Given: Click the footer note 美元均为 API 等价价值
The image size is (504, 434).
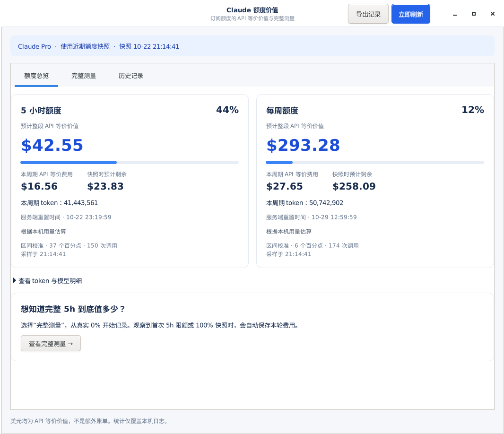Looking at the screenshot, I should (x=89, y=421).
